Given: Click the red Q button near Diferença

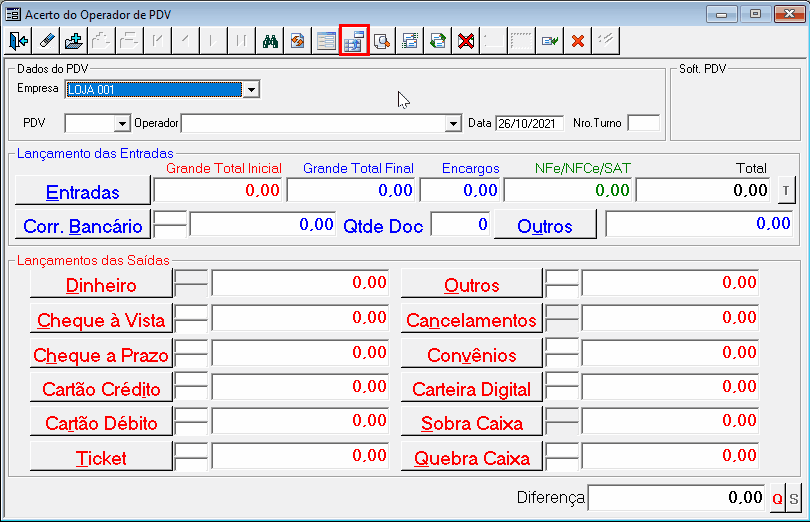Looking at the screenshot, I should coord(777,498).
